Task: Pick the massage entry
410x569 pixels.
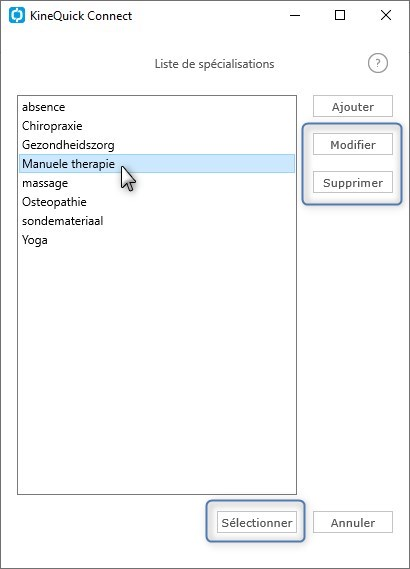Action: (157, 183)
